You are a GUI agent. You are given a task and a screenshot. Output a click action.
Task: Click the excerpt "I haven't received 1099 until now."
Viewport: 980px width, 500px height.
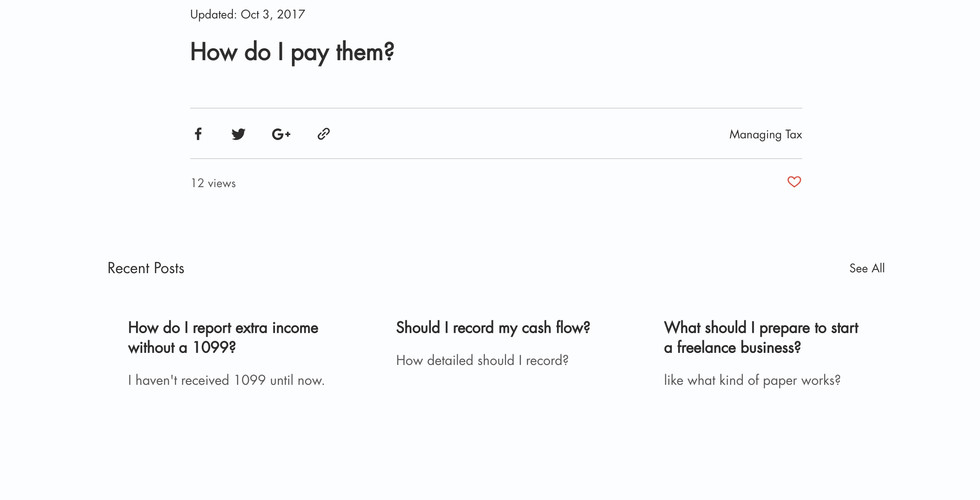coord(226,380)
